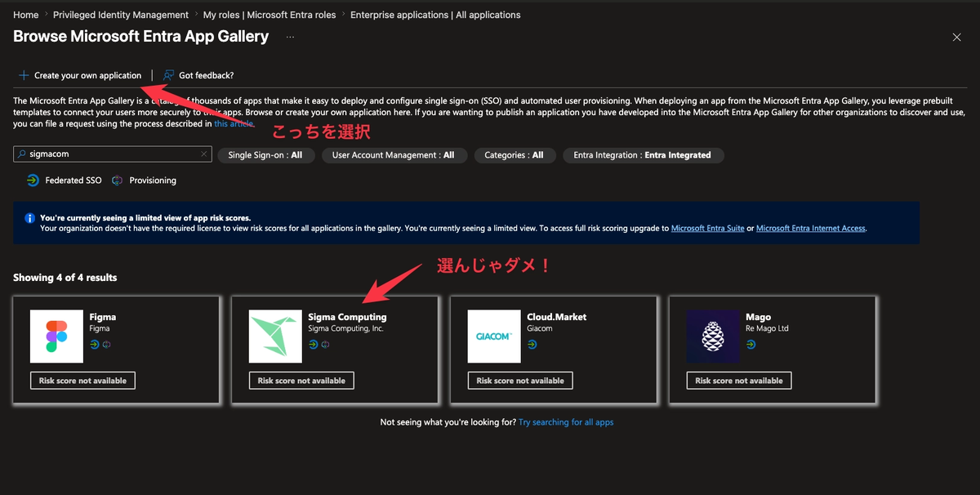Open the 'this article' link

[234, 124]
